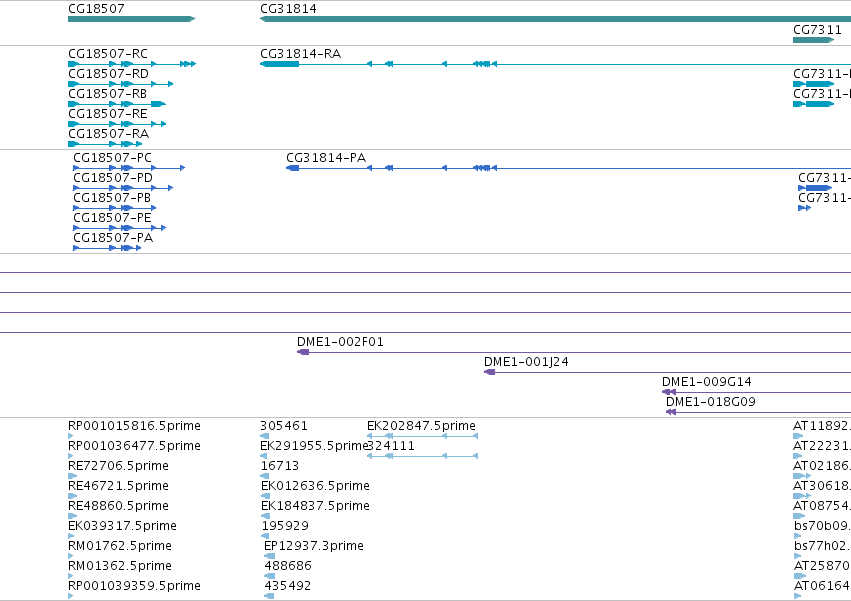Select the 488686 EST feature
Viewport: 851px width, 601px height.
pos(269,576)
